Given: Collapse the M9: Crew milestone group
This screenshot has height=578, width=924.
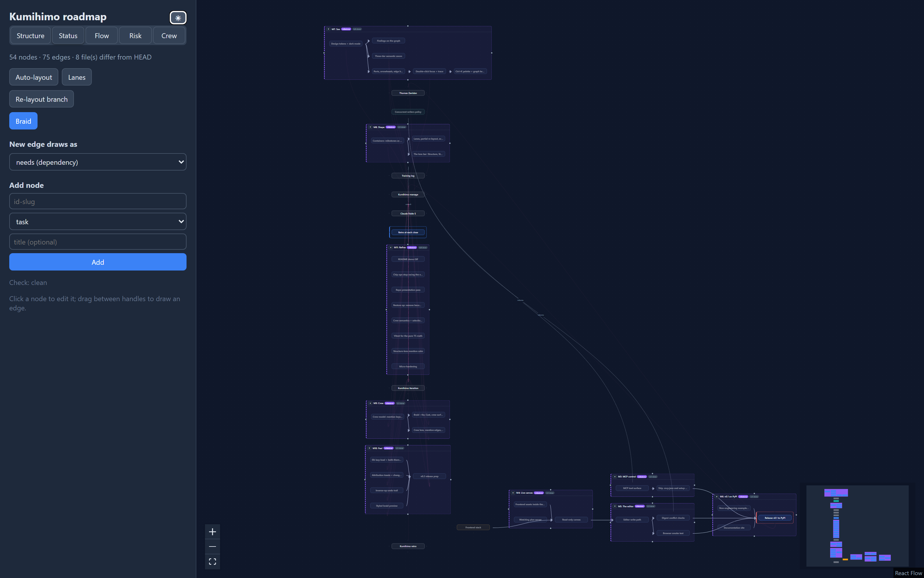Looking at the screenshot, I should coord(370,403).
